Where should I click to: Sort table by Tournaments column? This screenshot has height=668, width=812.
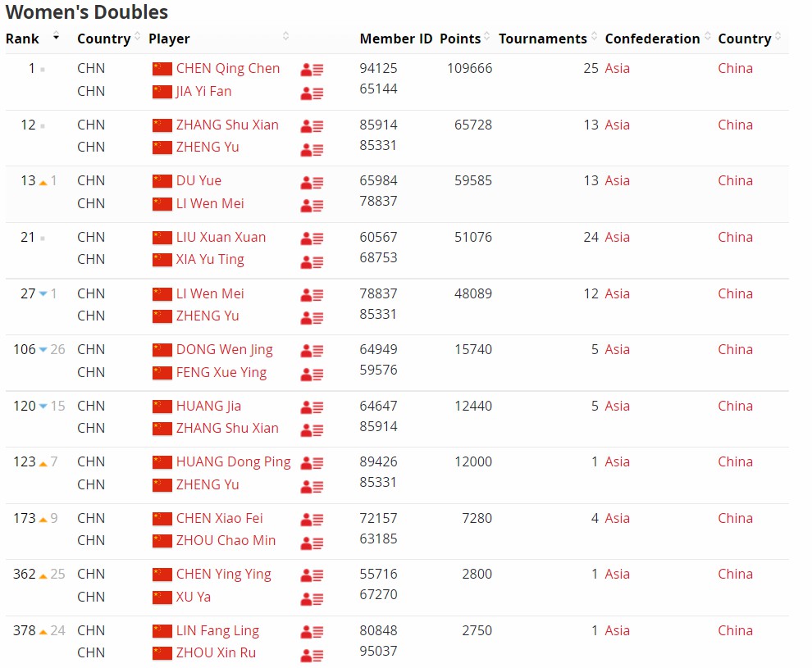tap(548, 39)
